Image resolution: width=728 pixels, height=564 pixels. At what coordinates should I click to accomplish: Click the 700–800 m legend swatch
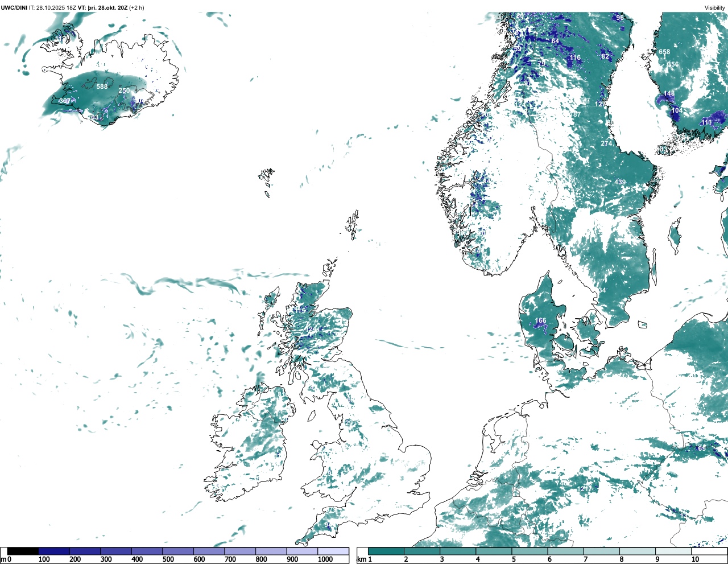[240, 551]
